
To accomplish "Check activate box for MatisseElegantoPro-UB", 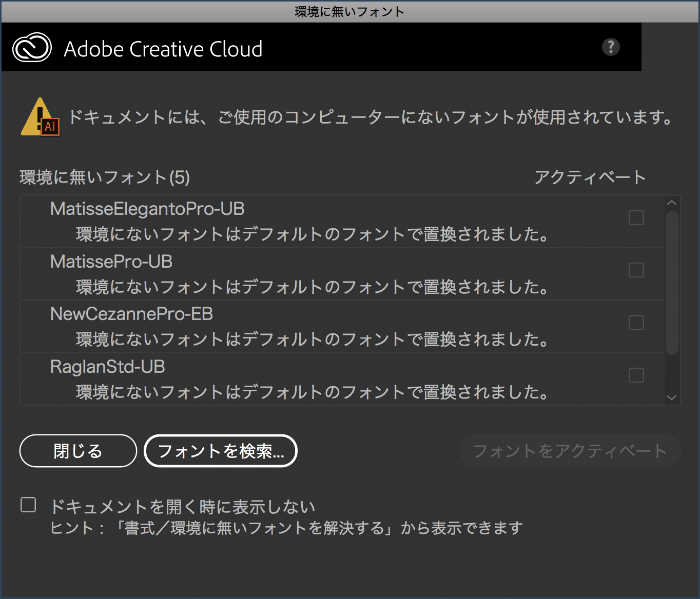I will click(x=636, y=217).
